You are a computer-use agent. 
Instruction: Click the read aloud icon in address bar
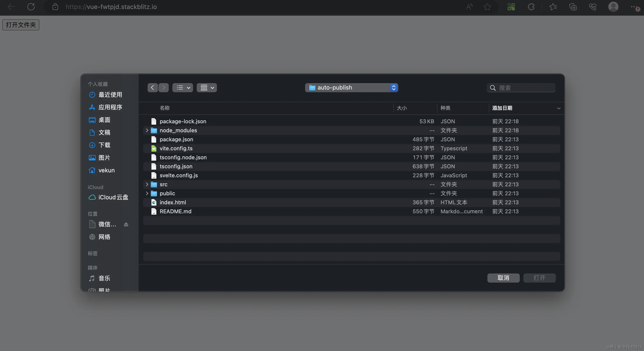tap(469, 7)
